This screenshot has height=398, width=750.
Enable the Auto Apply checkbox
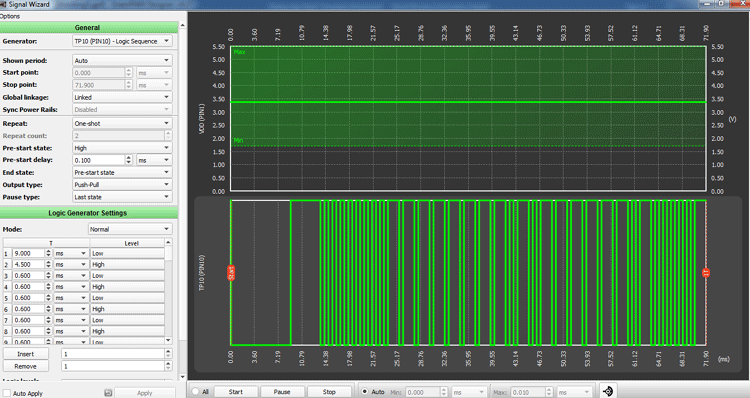(x=7, y=393)
